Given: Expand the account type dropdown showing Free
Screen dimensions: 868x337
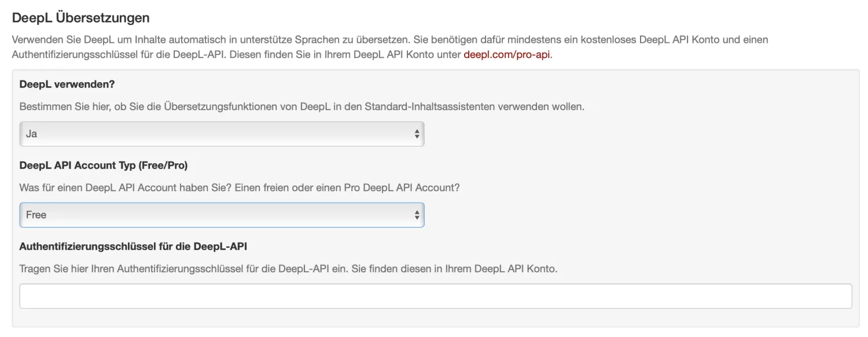Looking at the screenshot, I should coord(222,215).
